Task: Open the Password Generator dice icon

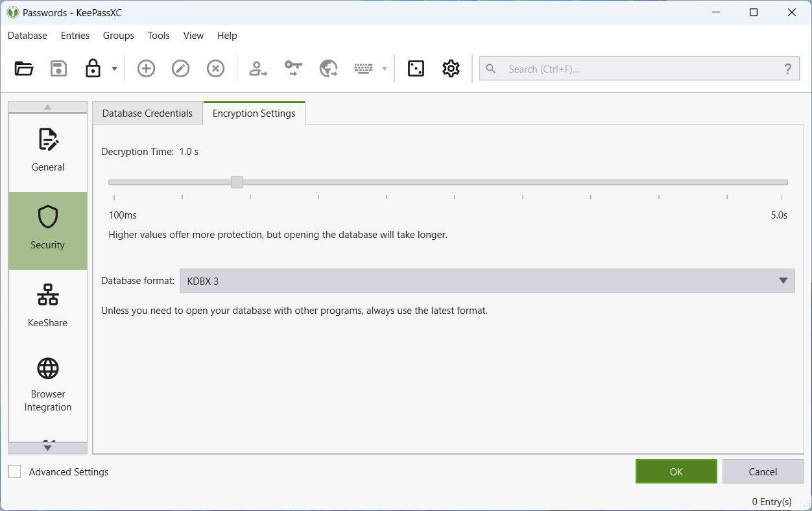Action: (x=416, y=69)
